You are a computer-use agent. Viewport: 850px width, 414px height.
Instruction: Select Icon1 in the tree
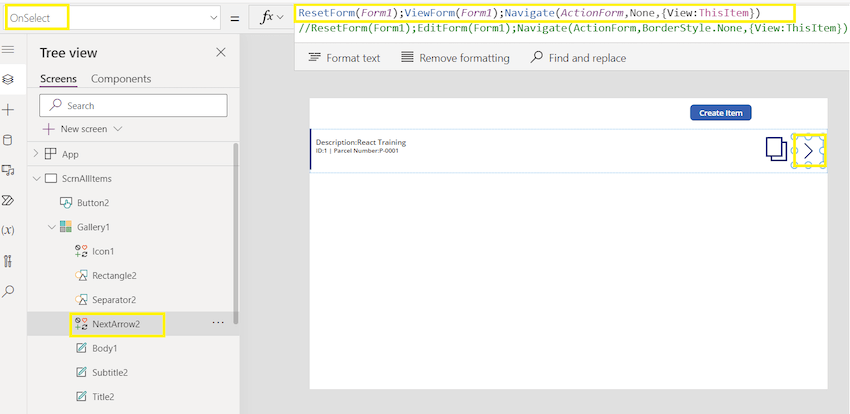[103, 251]
